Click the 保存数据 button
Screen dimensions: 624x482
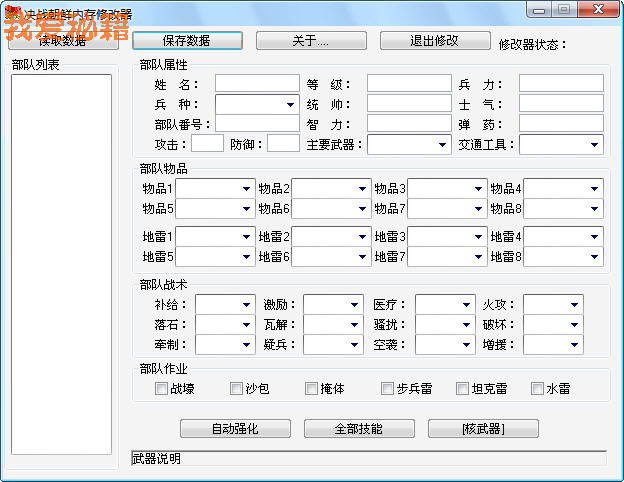pos(187,41)
